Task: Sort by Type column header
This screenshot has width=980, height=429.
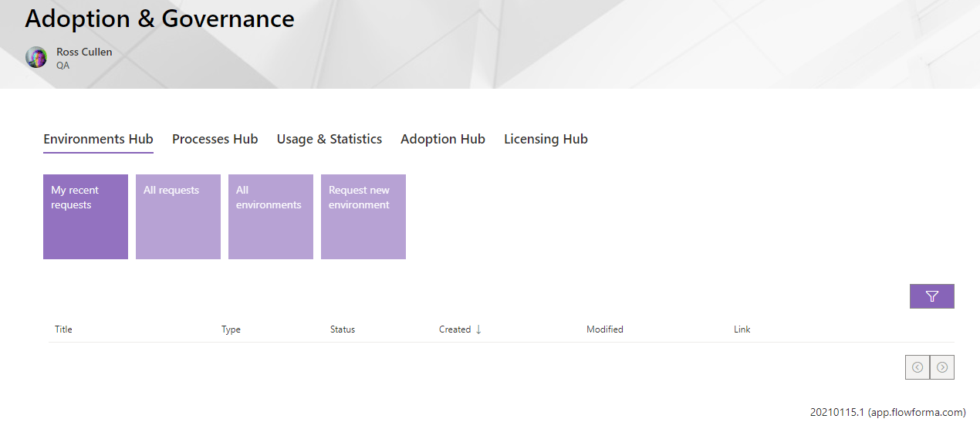Action: (231, 329)
